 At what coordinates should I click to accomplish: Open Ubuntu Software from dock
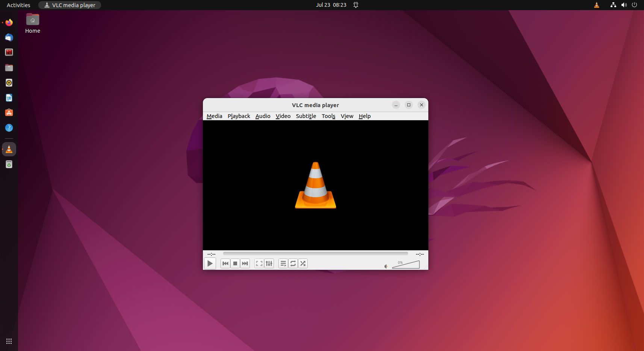tap(9, 113)
